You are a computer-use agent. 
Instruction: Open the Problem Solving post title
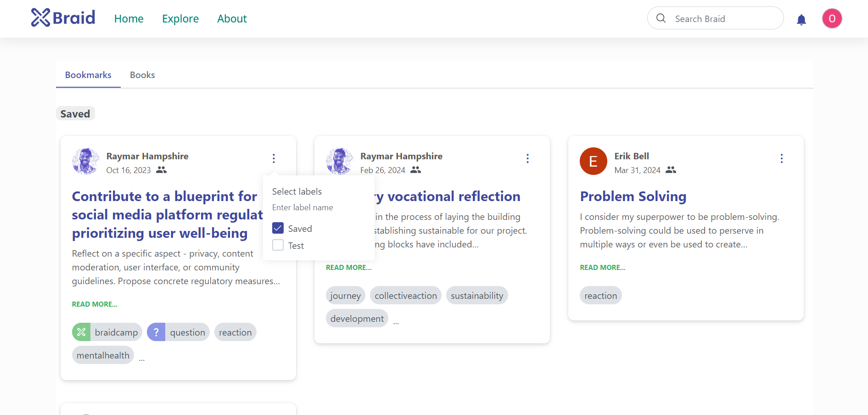[633, 196]
